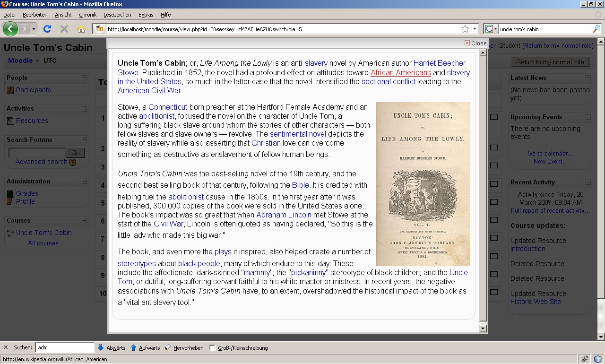This screenshot has height=364, width=605.
Task: Collapse the Search Forums block
Action: point(84,140)
